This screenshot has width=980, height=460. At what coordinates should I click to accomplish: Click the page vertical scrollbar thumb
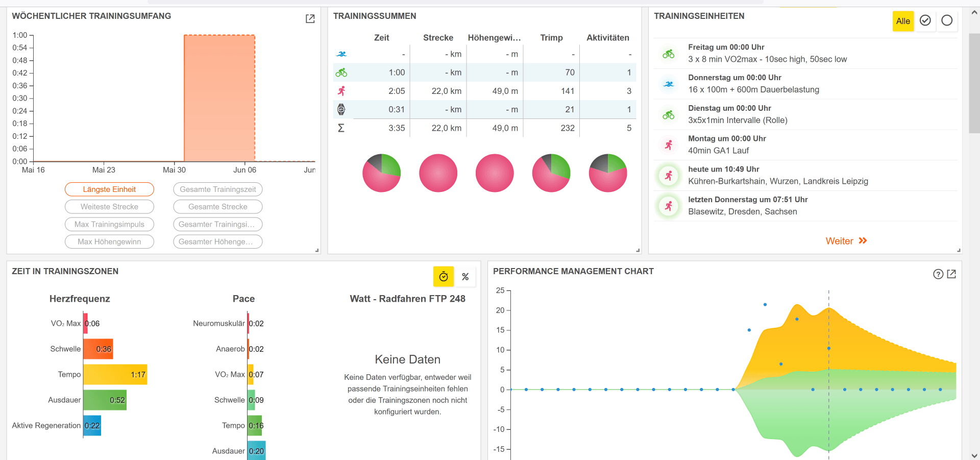click(x=974, y=83)
